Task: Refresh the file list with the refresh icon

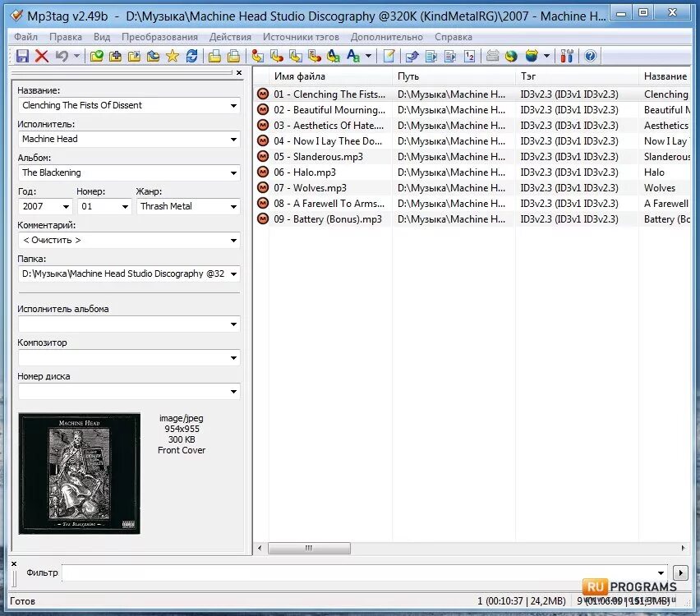Action: click(191, 56)
